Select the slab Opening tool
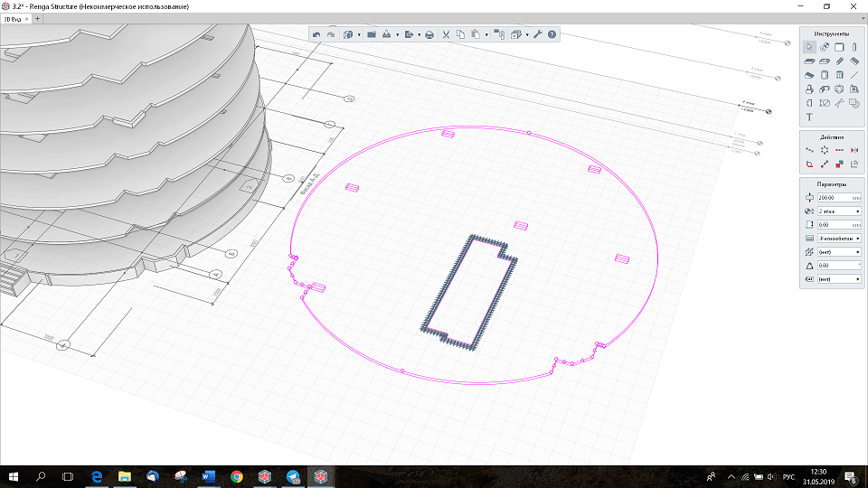868x488 pixels. pyautogui.click(x=825, y=61)
